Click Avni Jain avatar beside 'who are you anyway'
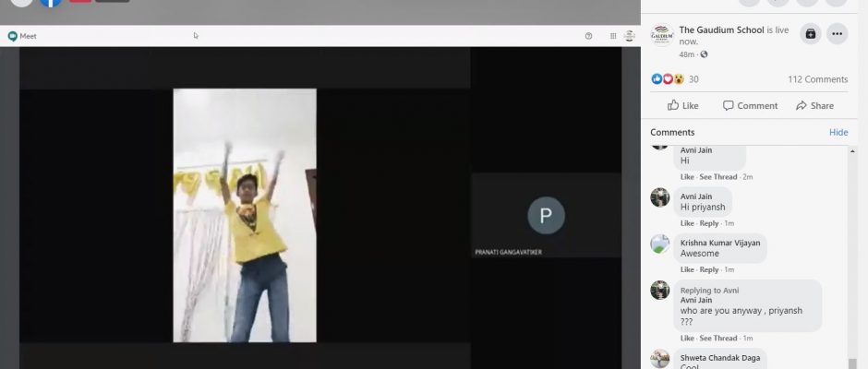 (660, 290)
